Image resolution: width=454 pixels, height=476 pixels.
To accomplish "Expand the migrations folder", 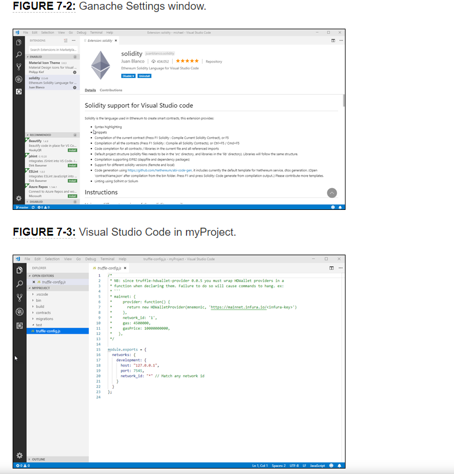I will [x=58, y=319].
